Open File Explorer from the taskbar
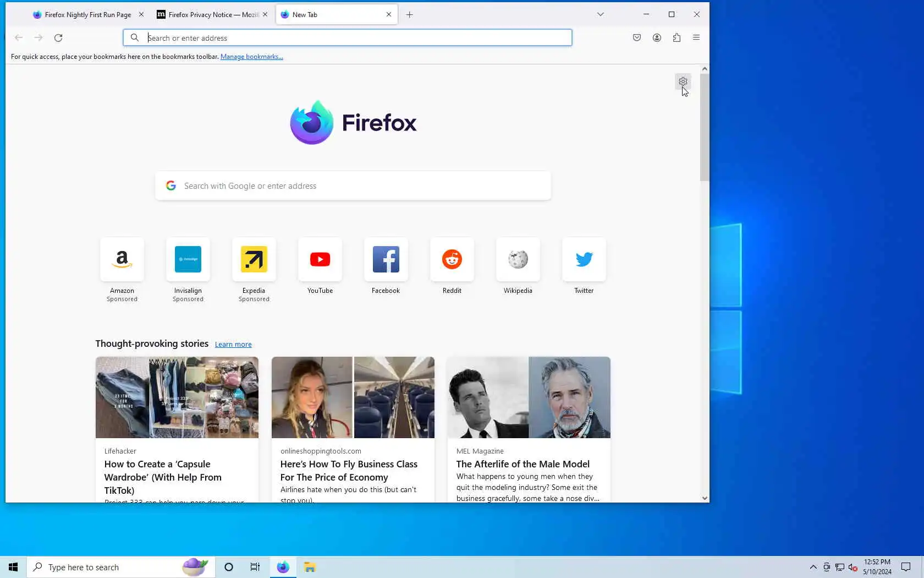Viewport: 924px width, 578px height. [x=310, y=567]
